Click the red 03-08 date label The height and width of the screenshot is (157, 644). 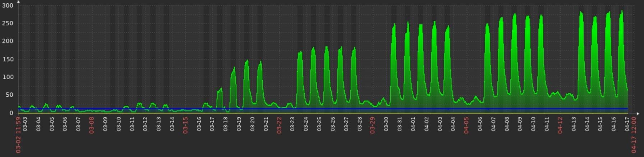pyautogui.click(x=92, y=125)
